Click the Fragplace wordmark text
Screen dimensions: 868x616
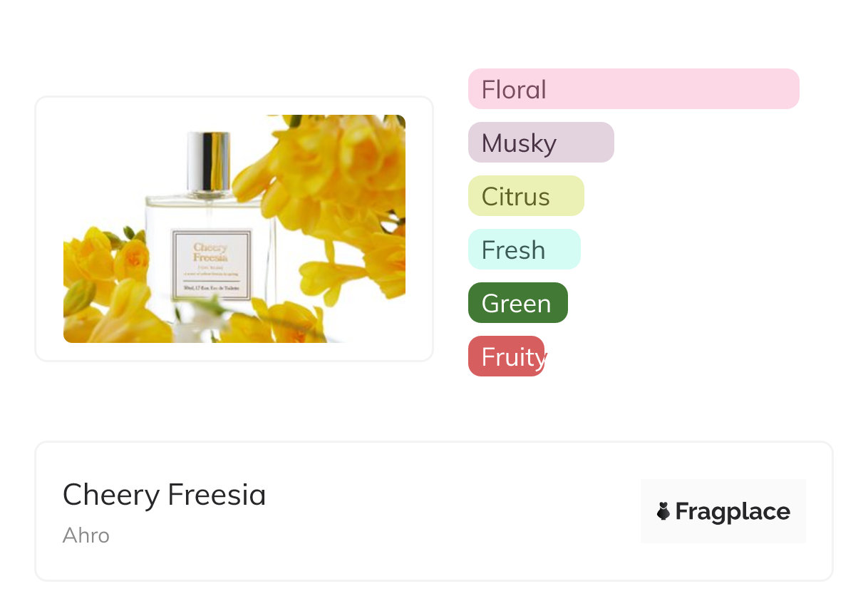click(733, 512)
